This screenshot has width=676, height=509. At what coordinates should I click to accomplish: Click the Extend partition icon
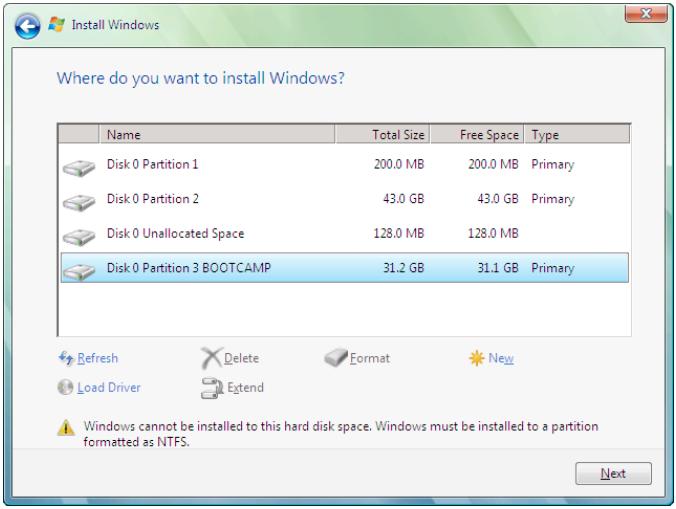tap(212, 388)
